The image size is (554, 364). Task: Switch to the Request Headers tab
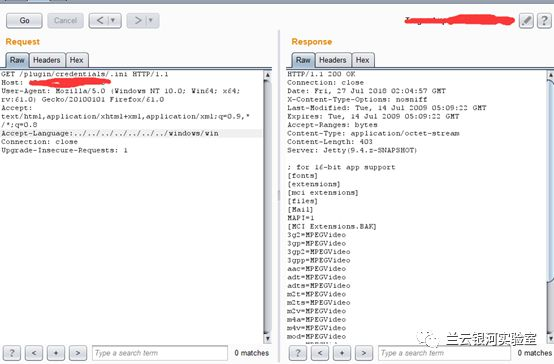click(x=47, y=60)
